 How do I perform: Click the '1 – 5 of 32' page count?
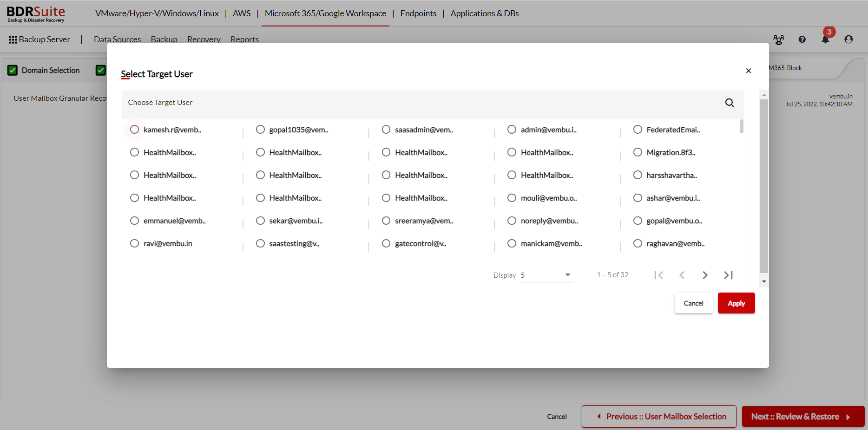point(612,275)
